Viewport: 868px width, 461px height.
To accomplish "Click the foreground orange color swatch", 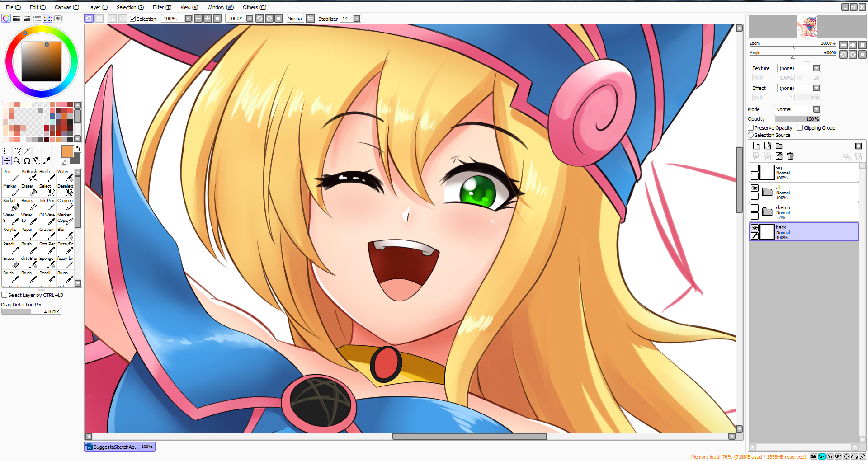I will [x=67, y=151].
